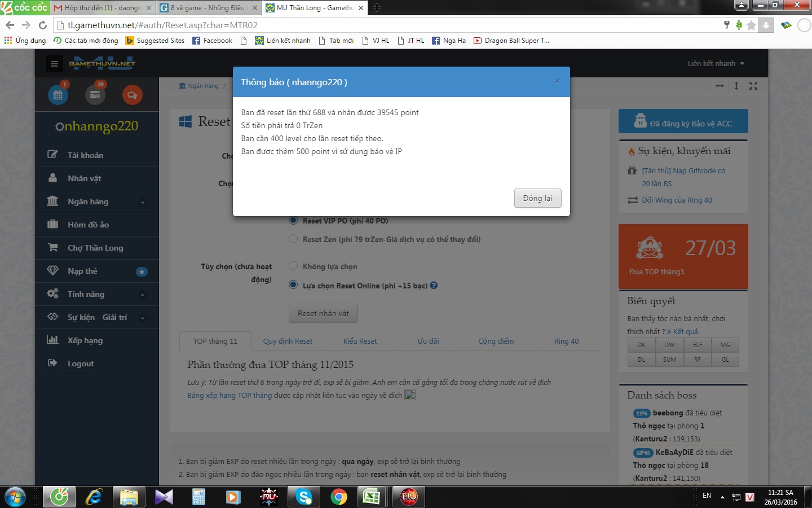The width and height of the screenshot is (812, 508).
Task: Open the Ring 40 tab
Action: point(566,341)
